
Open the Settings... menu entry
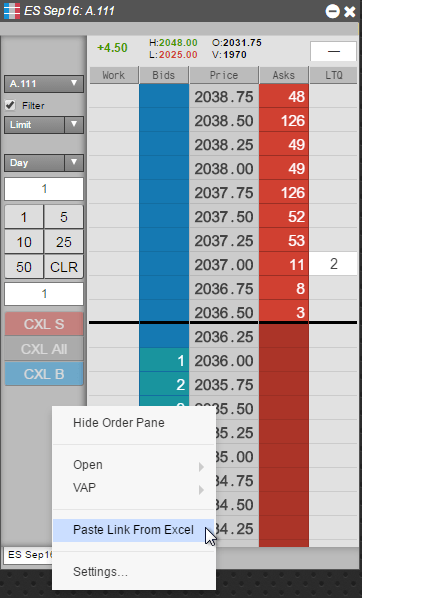pos(100,572)
